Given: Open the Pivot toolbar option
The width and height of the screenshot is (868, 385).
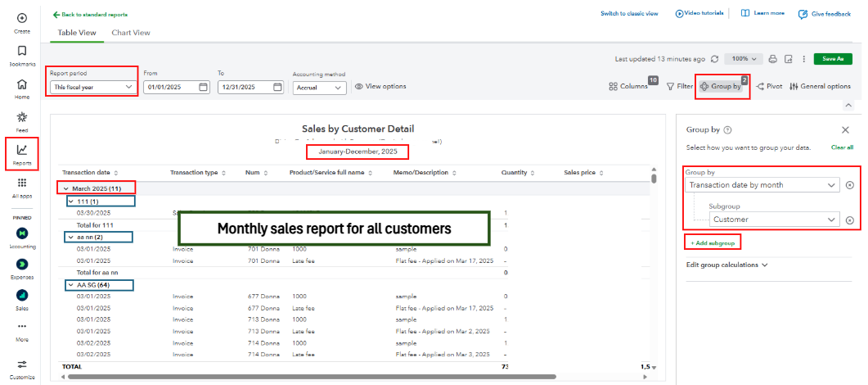Looking at the screenshot, I should 769,86.
